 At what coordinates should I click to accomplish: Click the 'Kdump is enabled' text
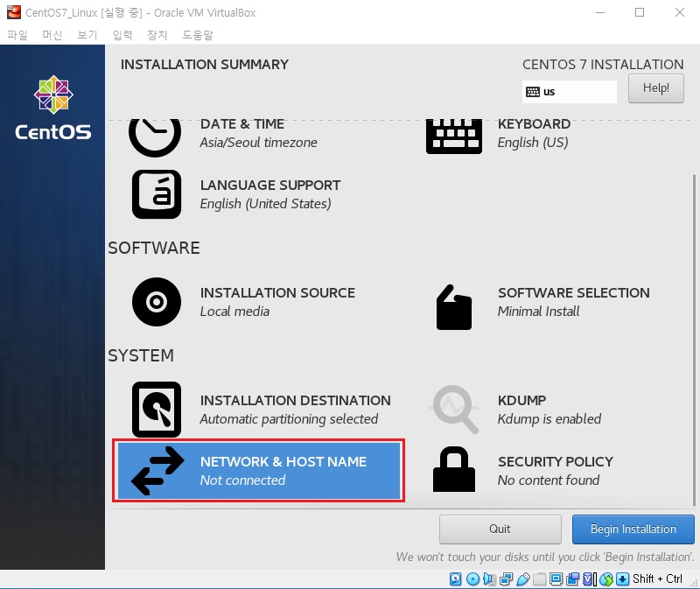549,419
